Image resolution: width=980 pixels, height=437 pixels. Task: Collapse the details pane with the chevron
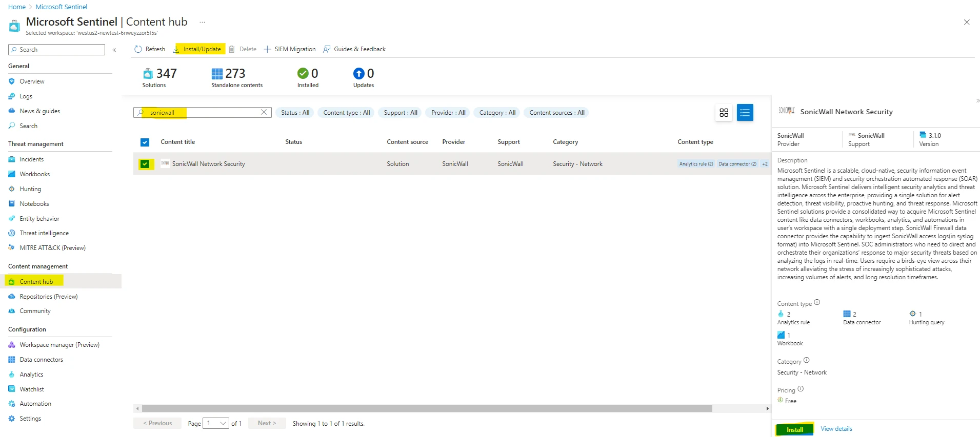[x=977, y=101]
